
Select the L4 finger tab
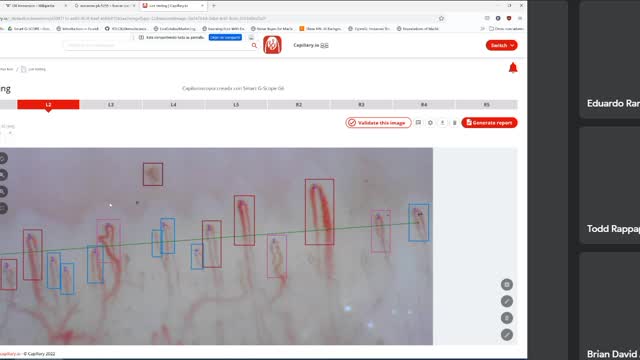(173, 104)
